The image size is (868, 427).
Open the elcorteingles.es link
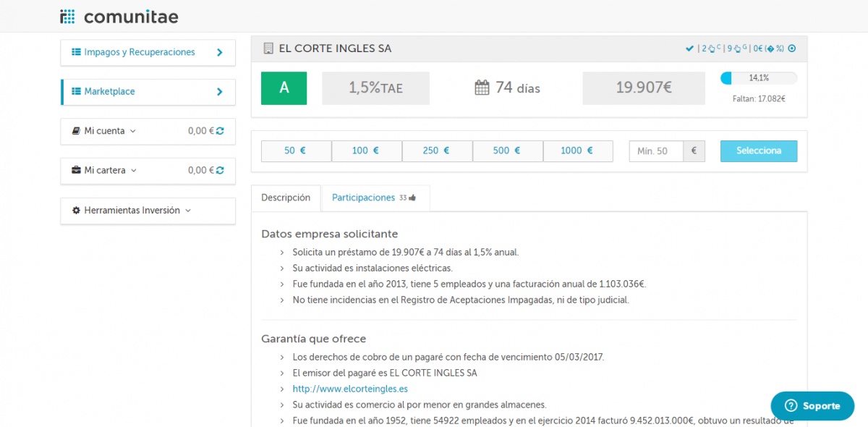pos(349,389)
